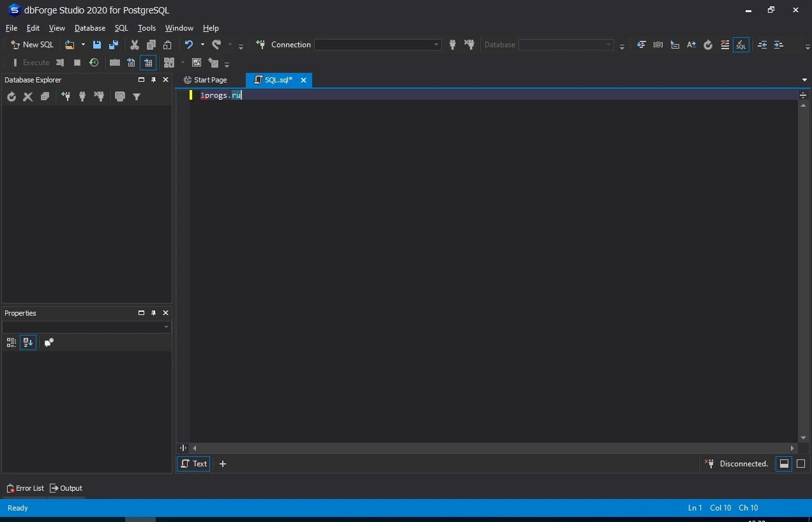The height and width of the screenshot is (522, 812).
Task: Click the A rename icon
Action: [x=691, y=45]
